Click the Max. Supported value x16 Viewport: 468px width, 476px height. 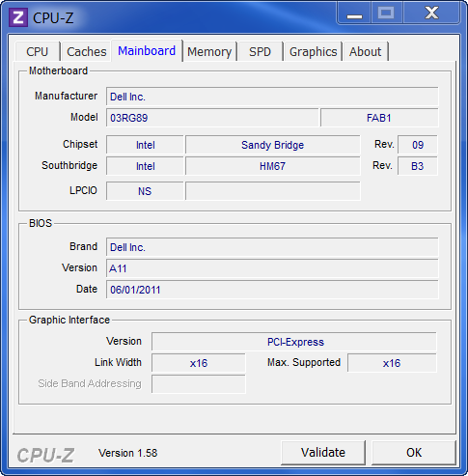pyautogui.click(x=392, y=363)
